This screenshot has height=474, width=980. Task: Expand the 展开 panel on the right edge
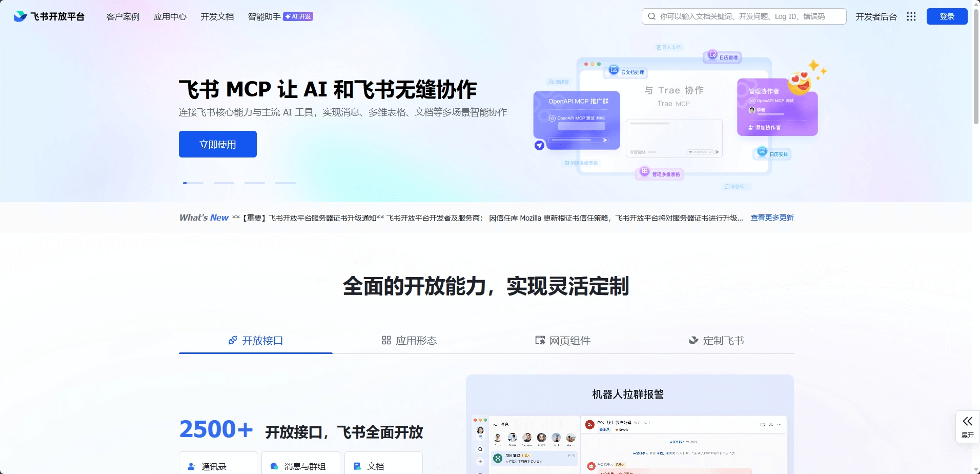coord(968,426)
